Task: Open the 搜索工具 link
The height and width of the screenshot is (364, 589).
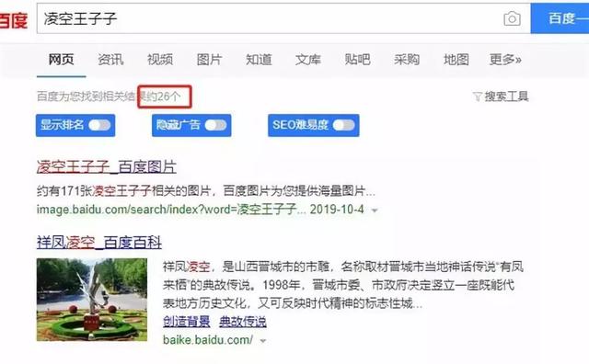Action: pos(506,97)
